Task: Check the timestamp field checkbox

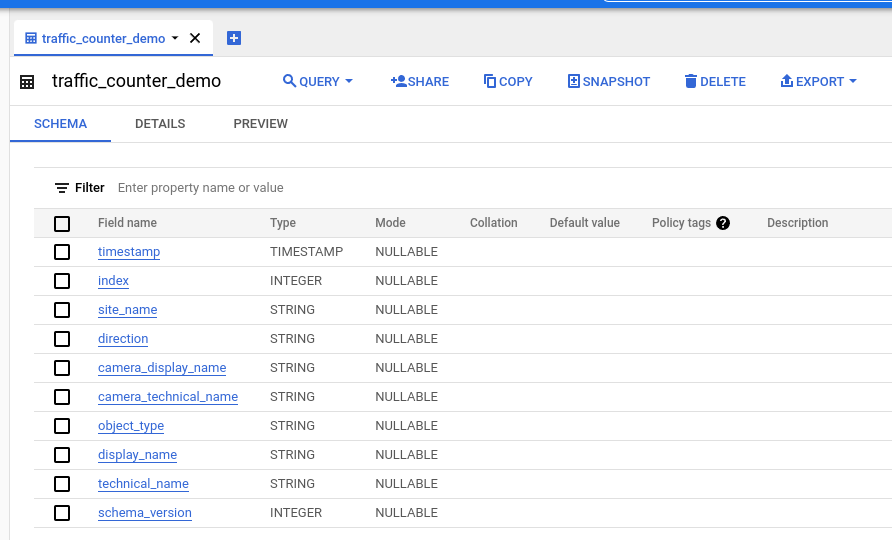Action: 62,252
